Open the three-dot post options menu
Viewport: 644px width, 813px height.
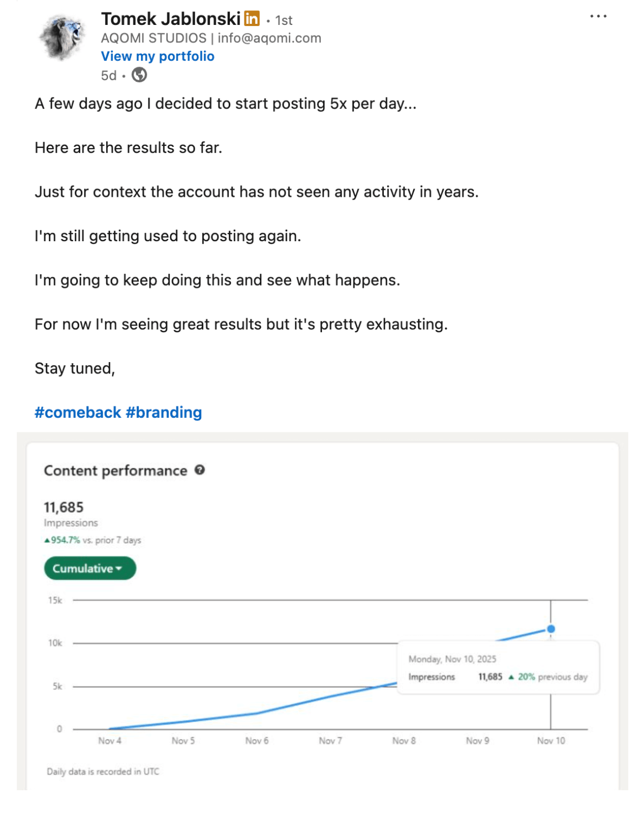coord(598,16)
